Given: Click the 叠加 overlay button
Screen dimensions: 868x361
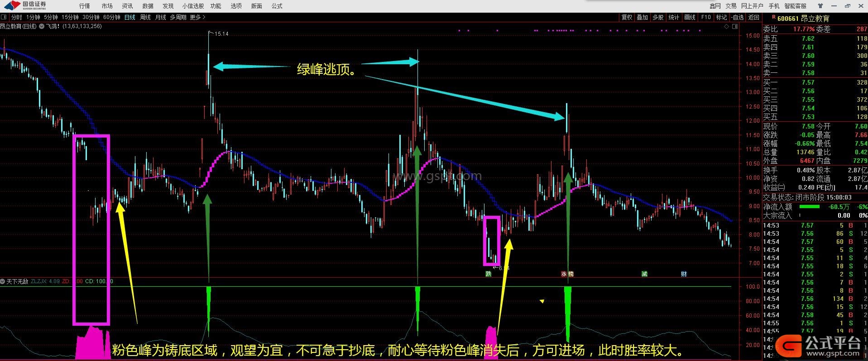Looking at the screenshot, I should coord(642,17).
